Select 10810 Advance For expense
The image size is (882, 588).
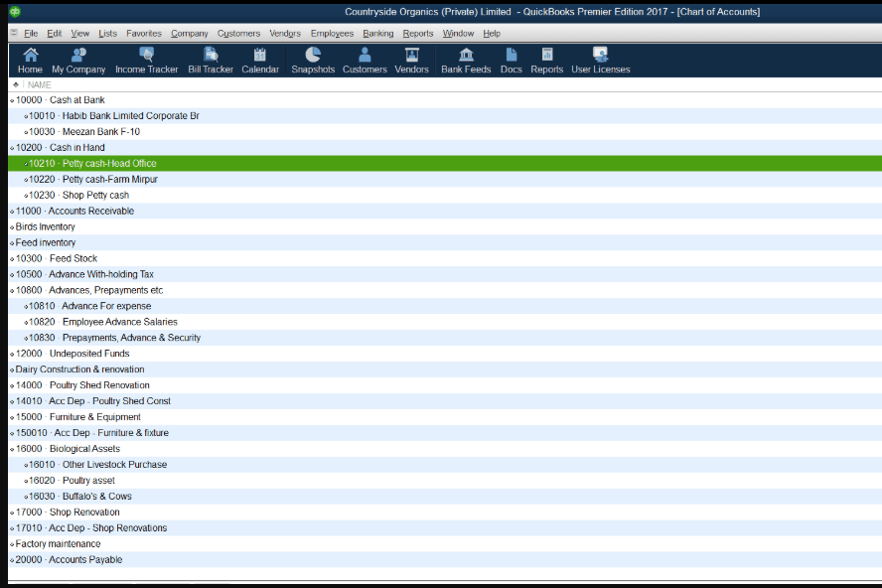[x=444, y=306]
